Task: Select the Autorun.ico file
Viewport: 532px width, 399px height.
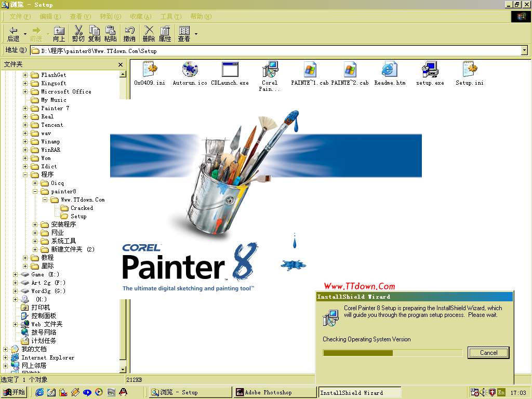Action: [x=190, y=73]
